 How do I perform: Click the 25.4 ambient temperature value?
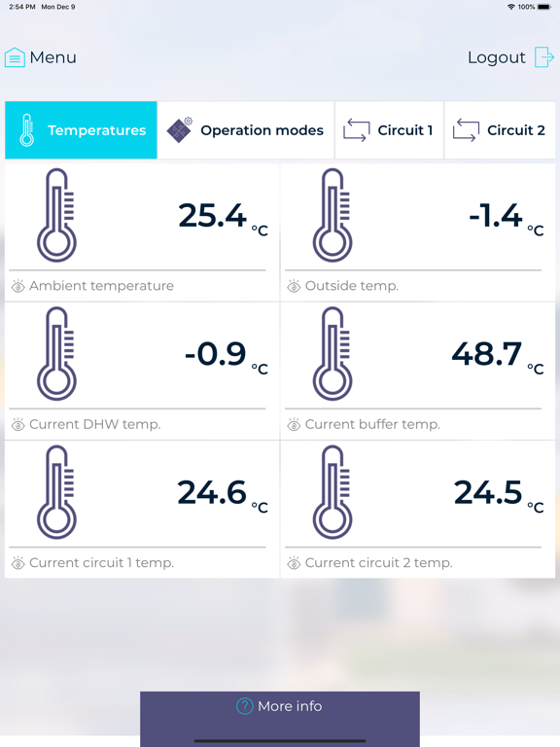pos(212,215)
